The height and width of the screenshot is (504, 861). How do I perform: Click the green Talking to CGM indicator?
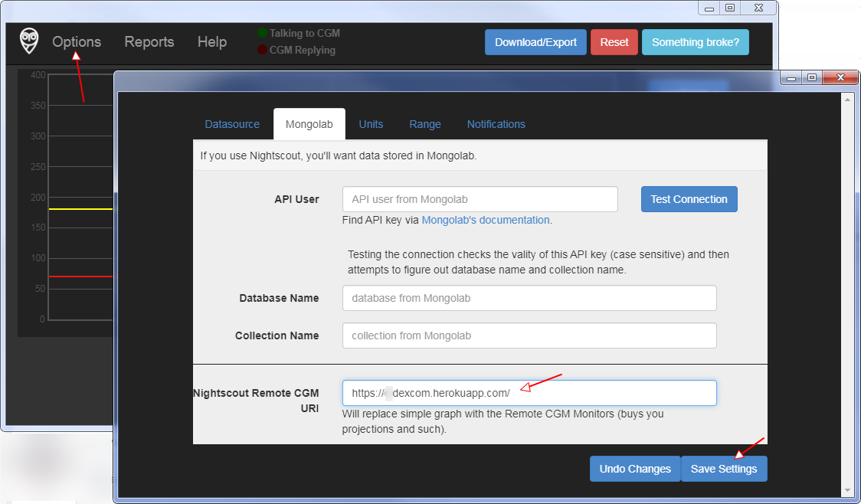point(263,33)
